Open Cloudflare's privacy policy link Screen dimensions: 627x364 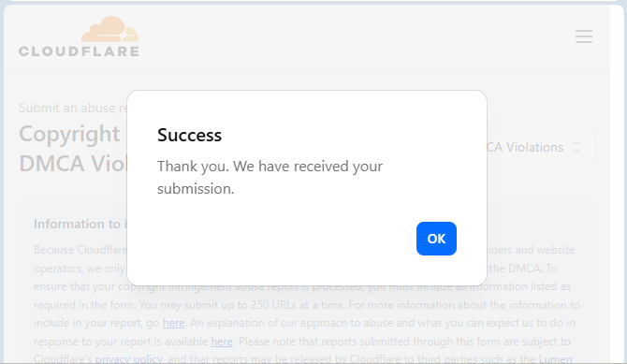tap(129, 358)
